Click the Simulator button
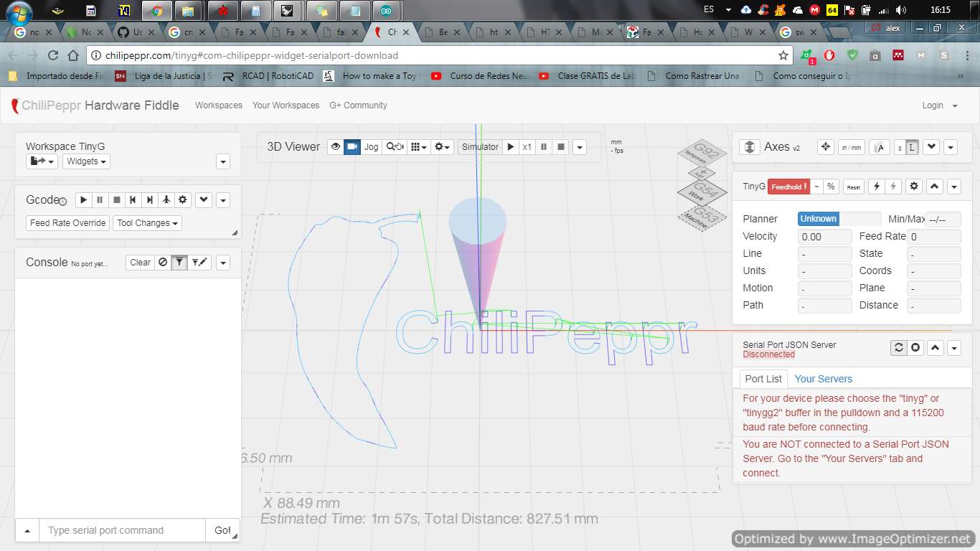 pos(480,147)
